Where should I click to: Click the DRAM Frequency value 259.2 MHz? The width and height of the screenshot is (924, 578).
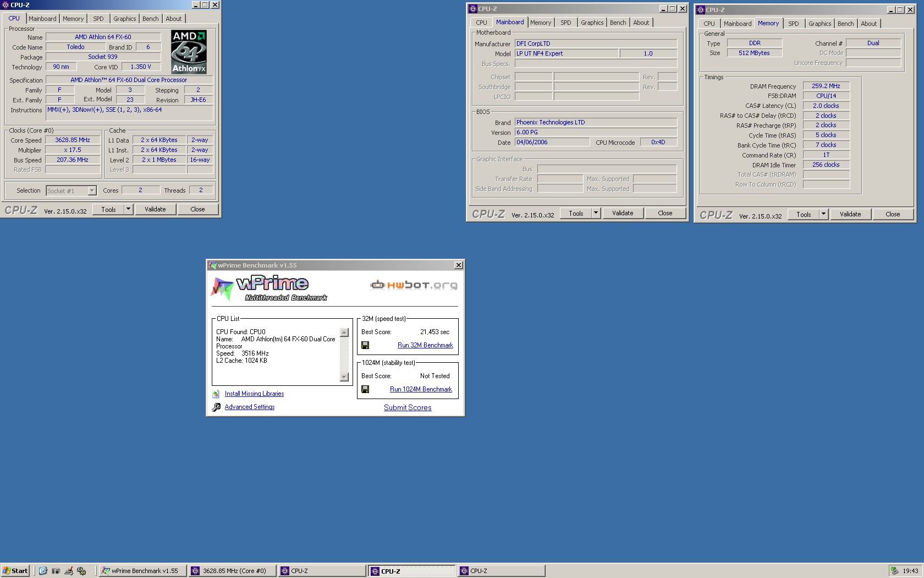coord(826,86)
